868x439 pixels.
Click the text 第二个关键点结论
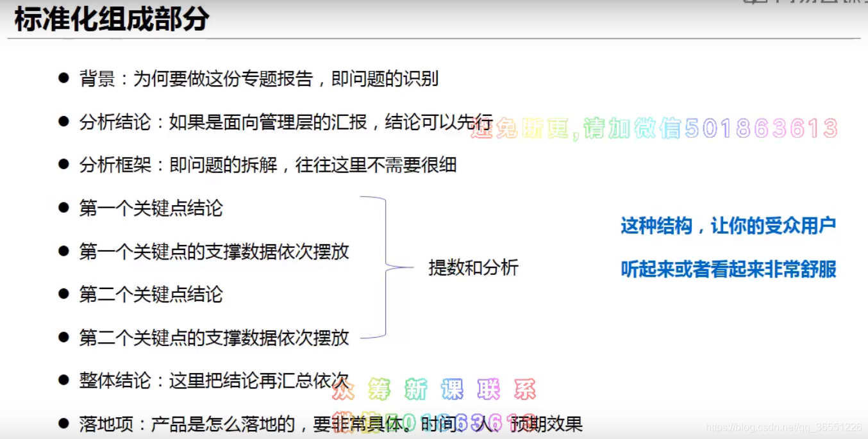[x=151, y=294]
